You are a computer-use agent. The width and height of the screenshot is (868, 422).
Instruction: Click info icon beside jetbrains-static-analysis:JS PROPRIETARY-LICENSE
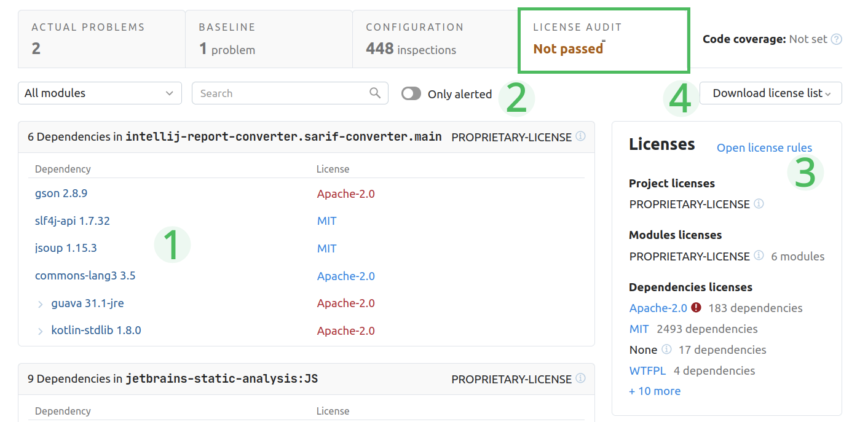point(580,378)
